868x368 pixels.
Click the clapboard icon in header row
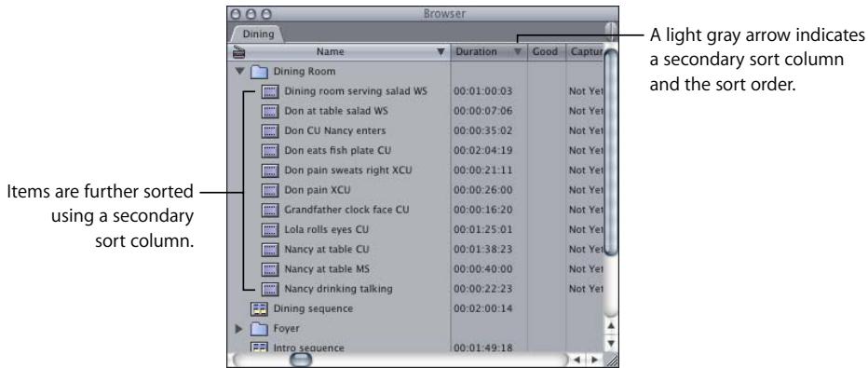click(239, 52)
